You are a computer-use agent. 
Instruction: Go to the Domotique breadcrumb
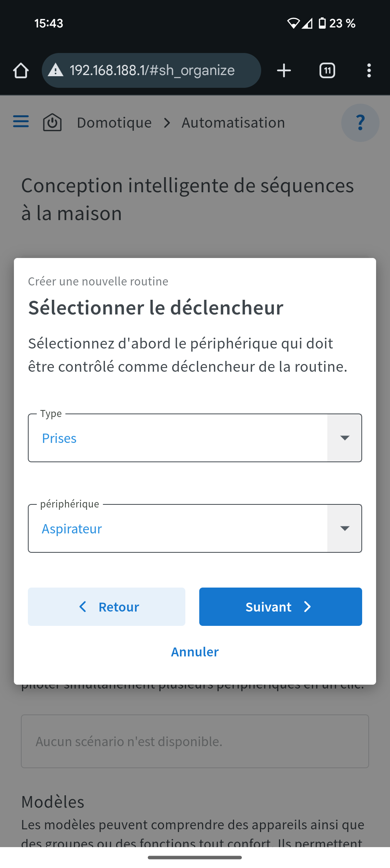tap(114, 123)
